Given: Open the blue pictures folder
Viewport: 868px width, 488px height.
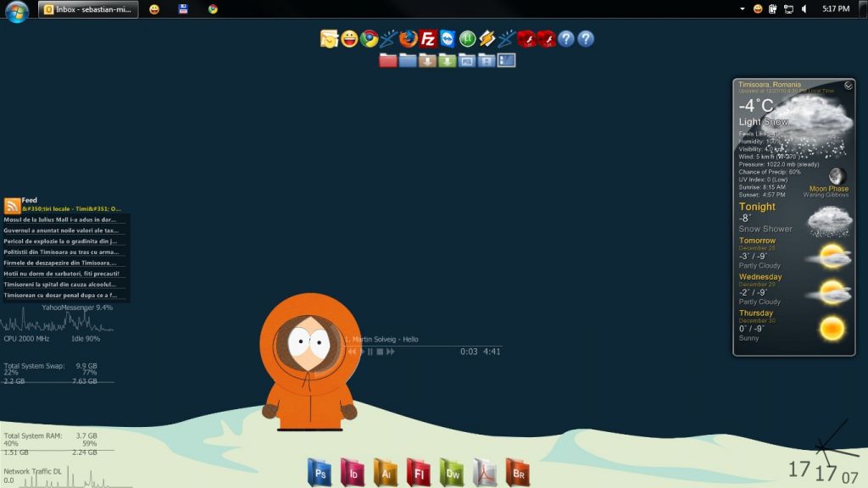Looking at the screenshot, I should (467, 60).
